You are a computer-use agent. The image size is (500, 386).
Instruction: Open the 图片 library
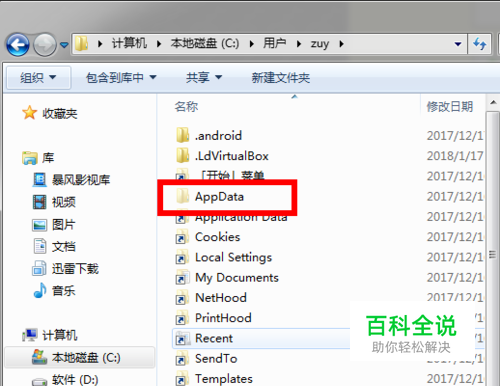pos(64,224)
